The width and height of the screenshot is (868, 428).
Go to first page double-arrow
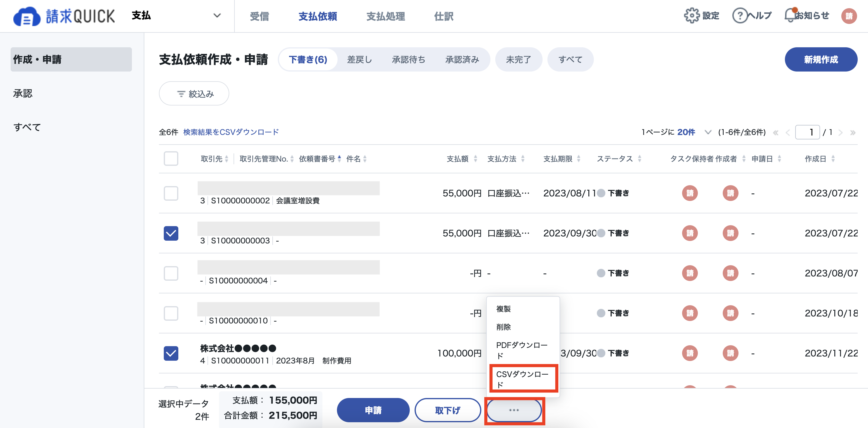776,132
